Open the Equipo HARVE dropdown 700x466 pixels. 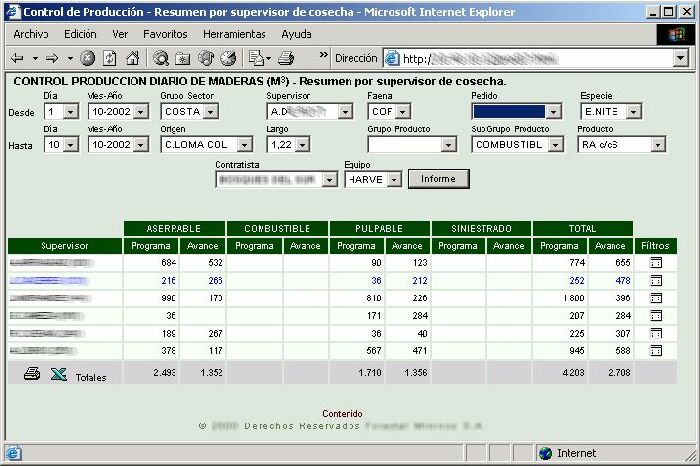[394, 179]
